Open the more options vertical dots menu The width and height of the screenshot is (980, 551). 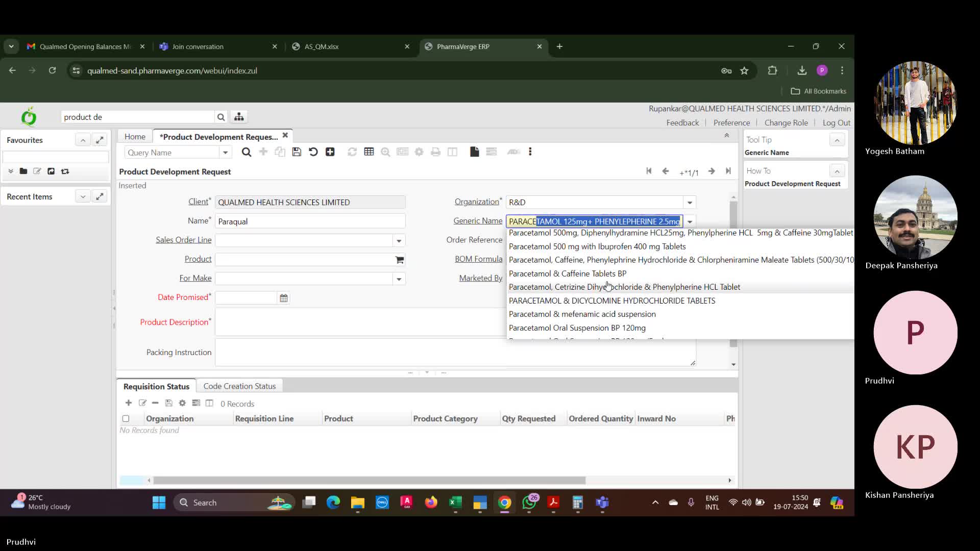click(530, 152)
